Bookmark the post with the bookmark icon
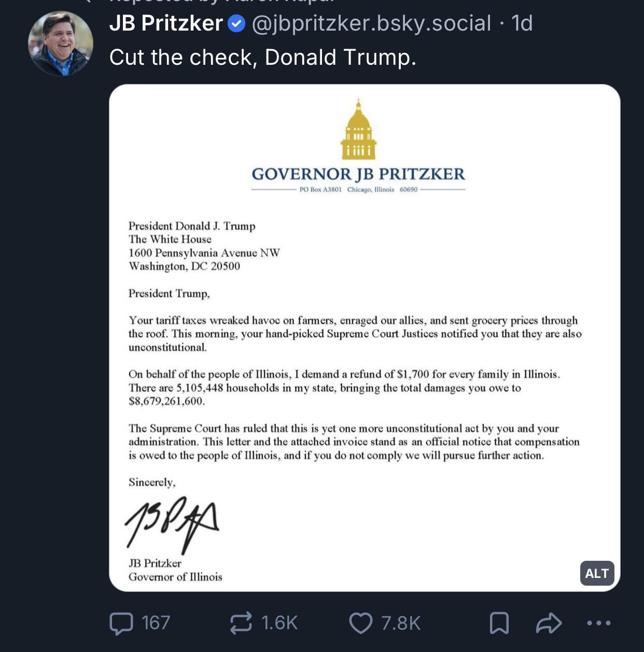This screenshot has height=652, width=644. pos(499,623)
